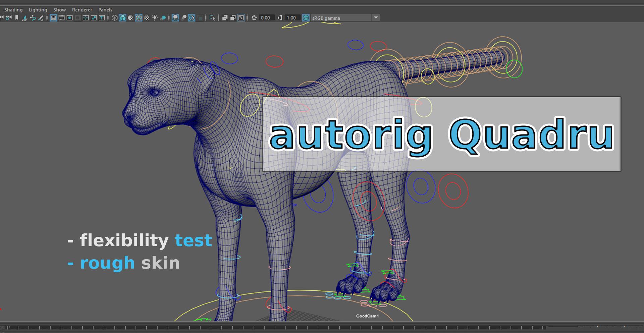This screenshot has height=333, width=644.
Task: Select smooth shade all cube icon
Action: (x=123, y=18)
